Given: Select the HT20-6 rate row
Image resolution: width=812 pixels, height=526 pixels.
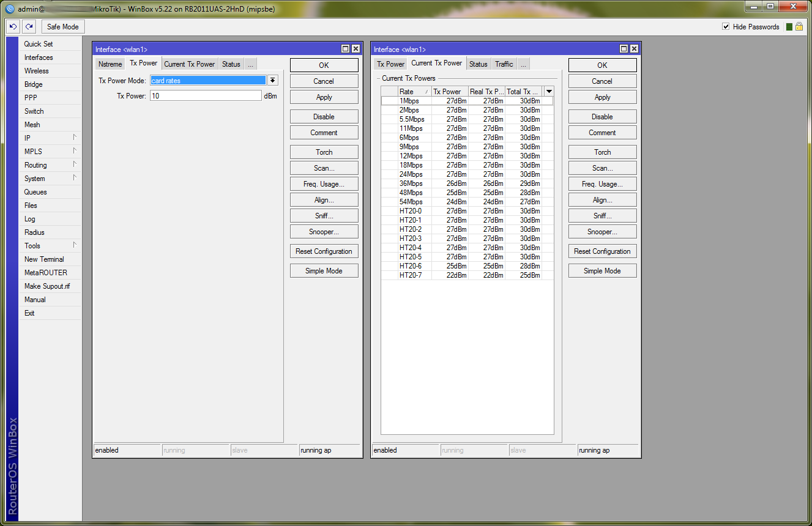Looking at the screenshot, I should point(467,266).
